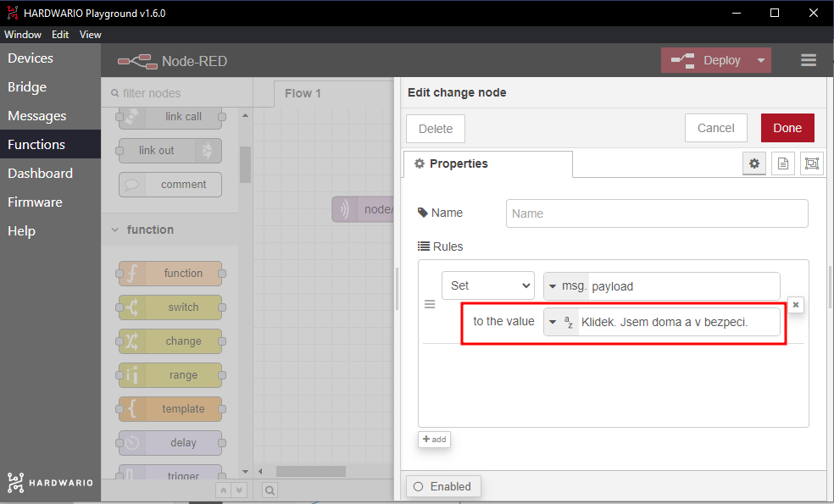The image size is (834, 504).
Task: Open the Deploy options dropdown arrow
Action: [760, 60]
